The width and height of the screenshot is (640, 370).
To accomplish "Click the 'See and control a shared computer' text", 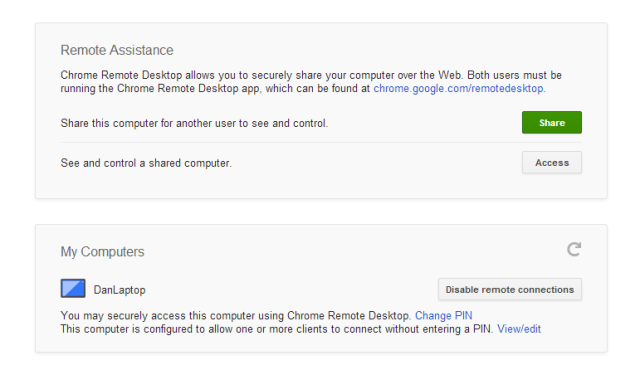I will coord(146,163).
